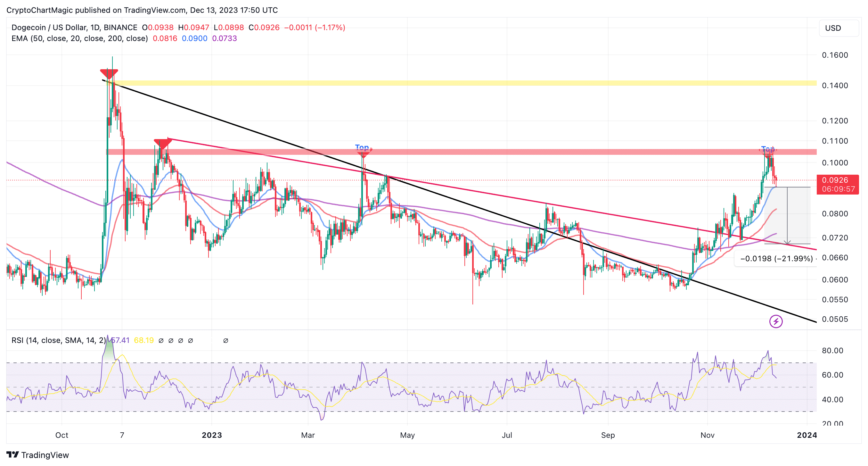Open the USD currency selector
Screen dimensions: 868x466
pos(839,28)
